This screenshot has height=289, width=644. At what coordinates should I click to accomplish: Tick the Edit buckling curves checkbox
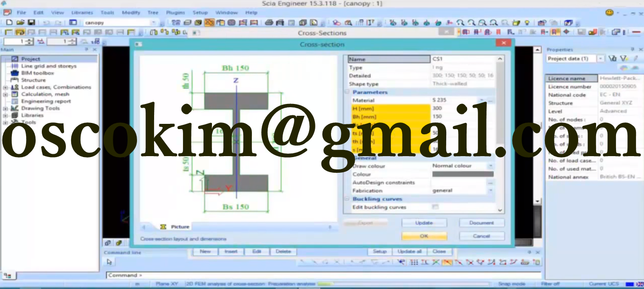pos(435,207)
